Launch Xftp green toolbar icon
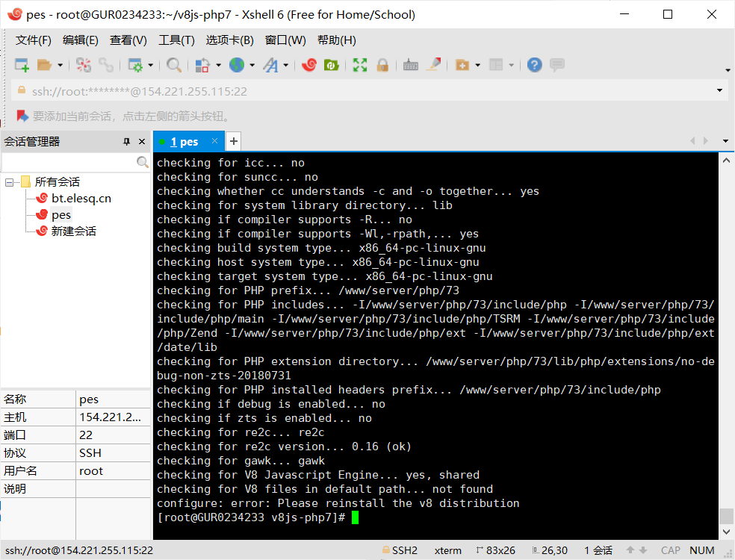This screenshot has height=560, width=735. click(x=331, y=65)
